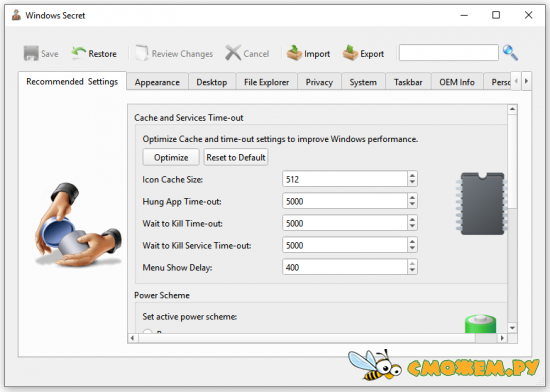The image size is (550, 392).
Task: Go to the Privacy tab
Action: coord(319,82)
